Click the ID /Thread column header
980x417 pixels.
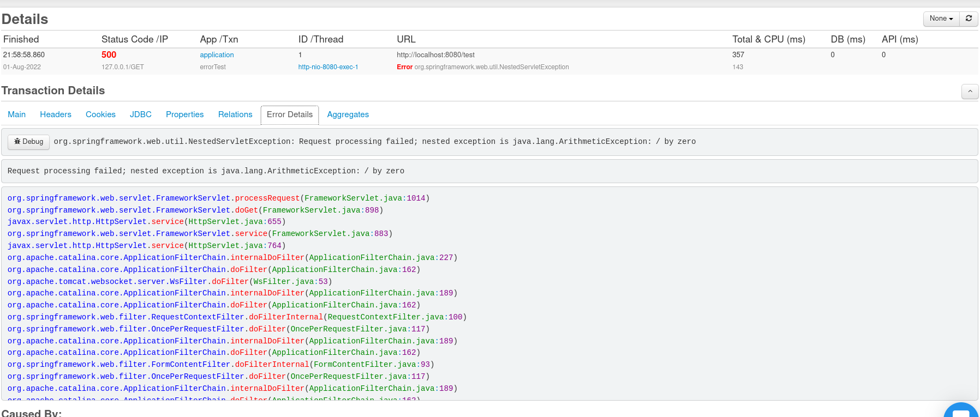click(321, 39)
